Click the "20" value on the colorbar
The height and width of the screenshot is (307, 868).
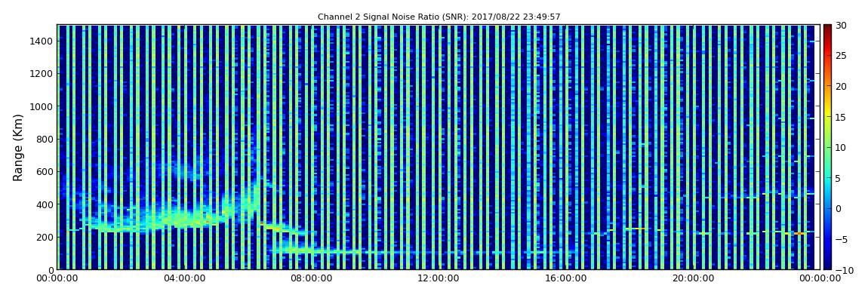coord(841,86)
